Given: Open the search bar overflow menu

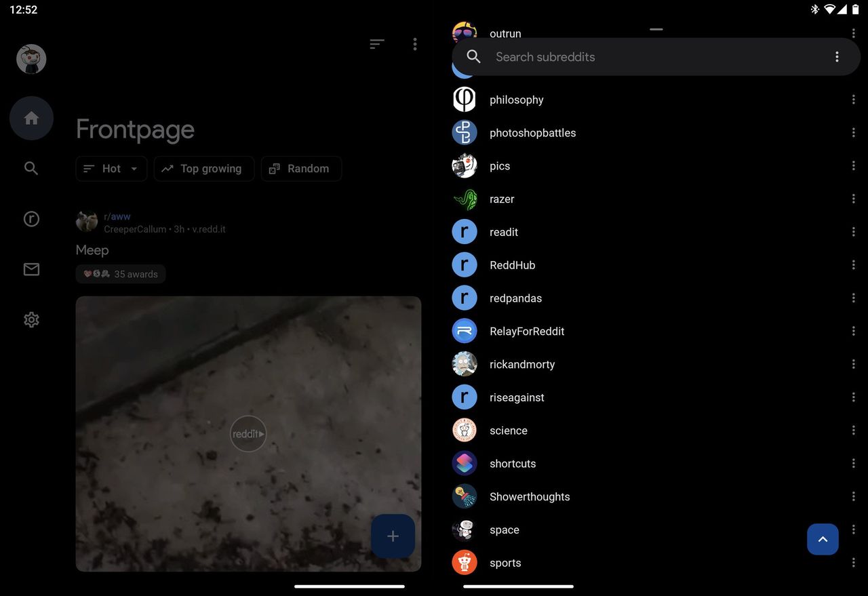Looking at the screenshot, I should coord(837,57).
